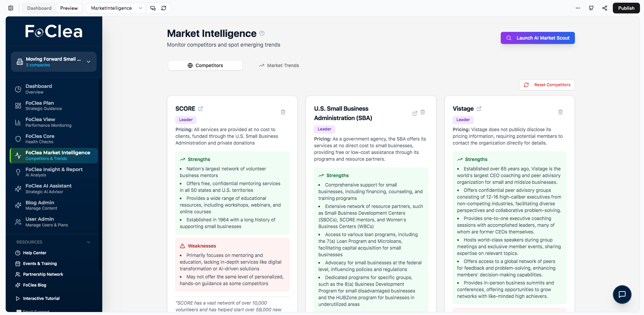
Task: Click the Publish button
Action: click(626, 8)
